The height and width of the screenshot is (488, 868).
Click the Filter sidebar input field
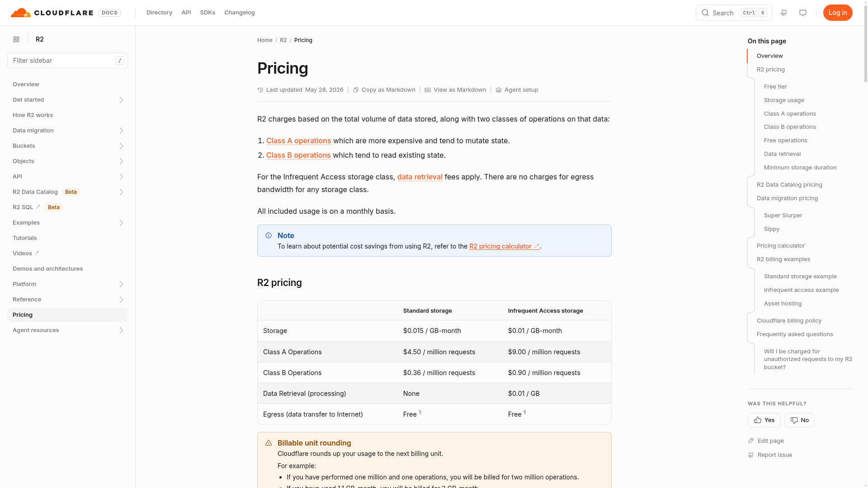[x=67, y=61]
